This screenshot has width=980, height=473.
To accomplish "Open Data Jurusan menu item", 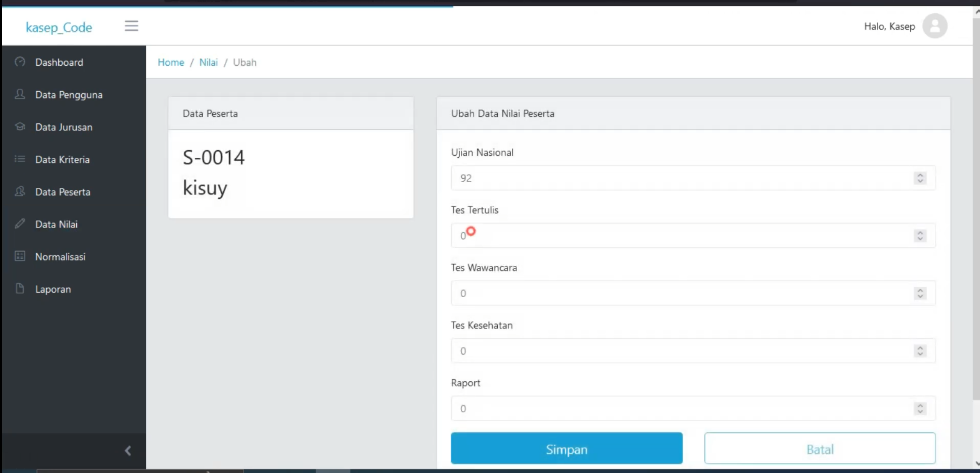I will point(74,127).
